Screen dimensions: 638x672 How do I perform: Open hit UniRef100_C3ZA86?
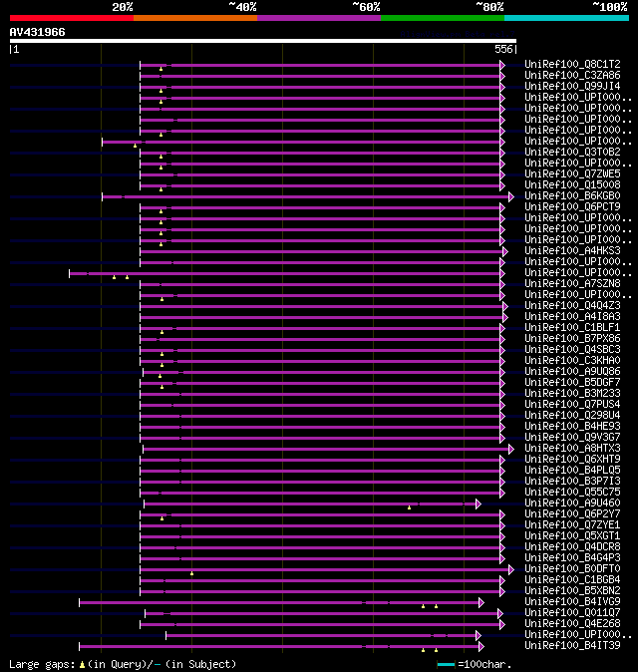[x=572, y=76]
